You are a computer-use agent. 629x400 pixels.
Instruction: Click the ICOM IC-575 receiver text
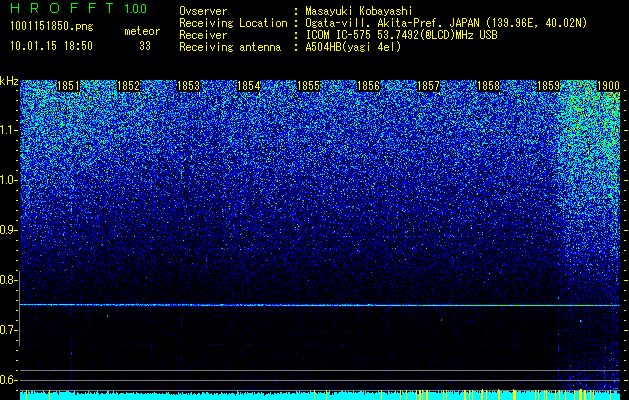coord(401,35)
